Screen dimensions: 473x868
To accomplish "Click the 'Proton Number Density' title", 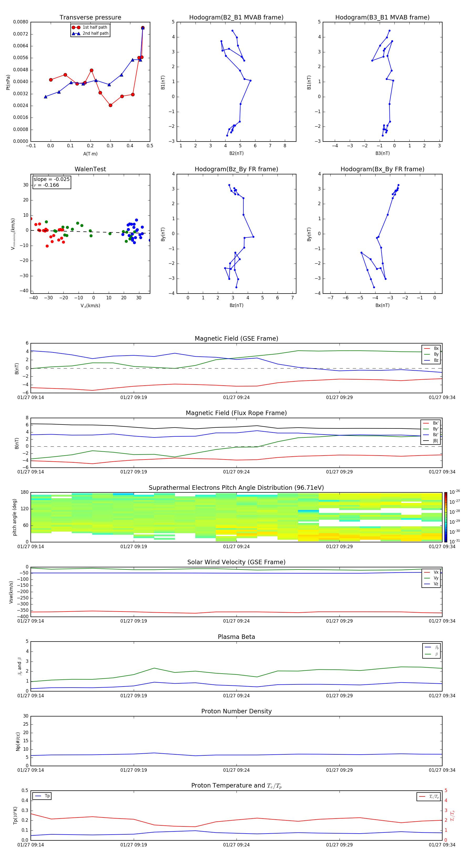I will coord(236,712).
